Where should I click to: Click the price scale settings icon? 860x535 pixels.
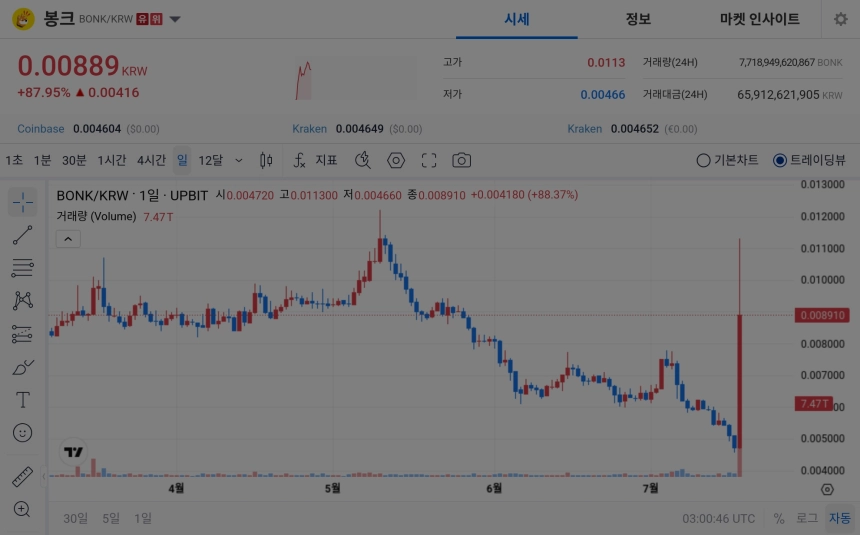click(827, 489)
